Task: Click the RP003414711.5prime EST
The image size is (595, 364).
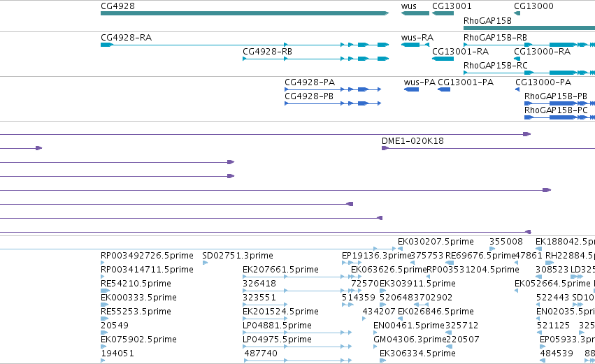Action: click(x=103, y=277)
